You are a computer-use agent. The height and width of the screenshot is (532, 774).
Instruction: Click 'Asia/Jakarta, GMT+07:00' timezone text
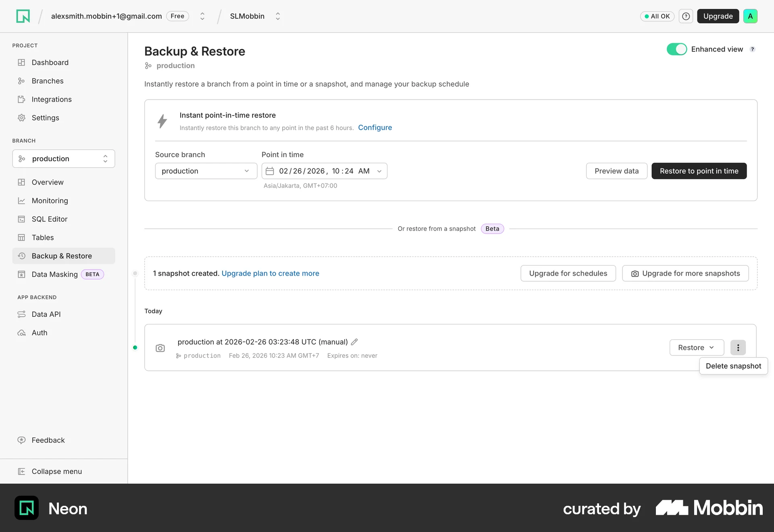300,186
